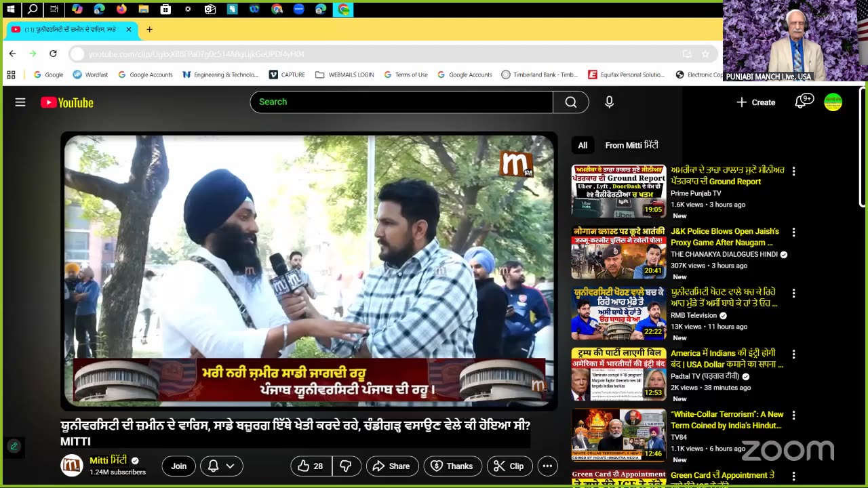868x488 pixels.
Task: Open the Apps grid in bookmarks bar
Action: (x=11, y=75)
